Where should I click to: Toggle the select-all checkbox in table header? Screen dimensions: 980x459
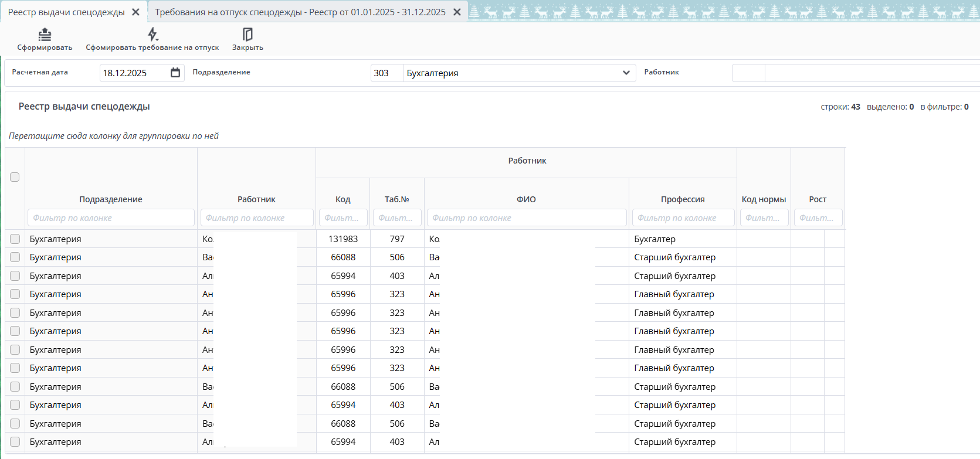pos(15,177)
